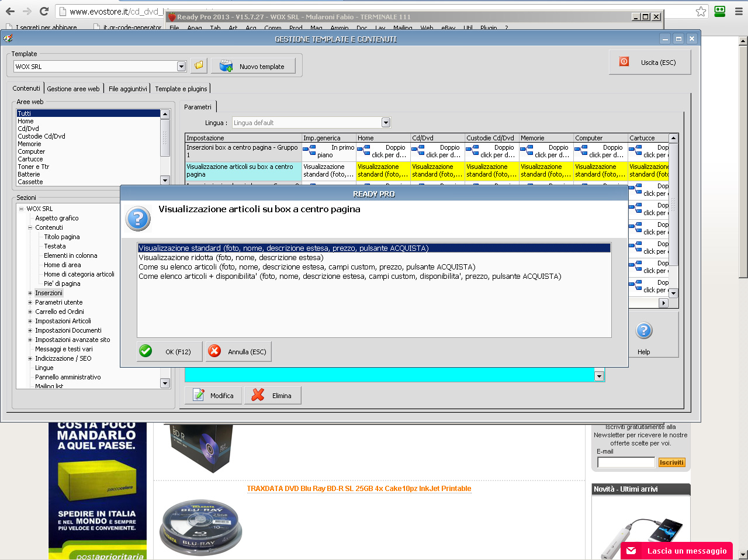
Task: Click the tree icon in 'In primo piano' cell
Action: (310, 151)
